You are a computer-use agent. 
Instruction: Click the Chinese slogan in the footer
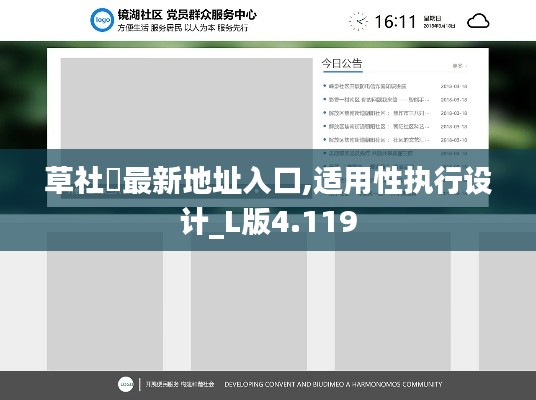pos(180,384)
